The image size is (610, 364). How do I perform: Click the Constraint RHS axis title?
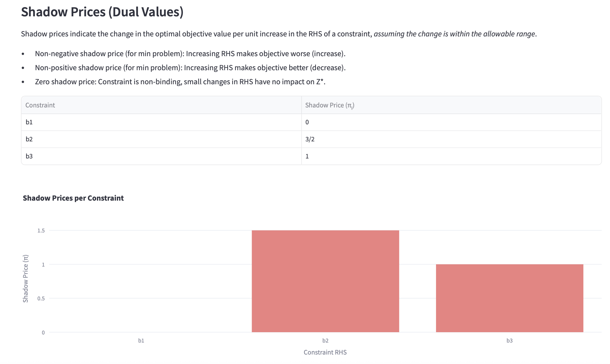(x=325, y=352)
